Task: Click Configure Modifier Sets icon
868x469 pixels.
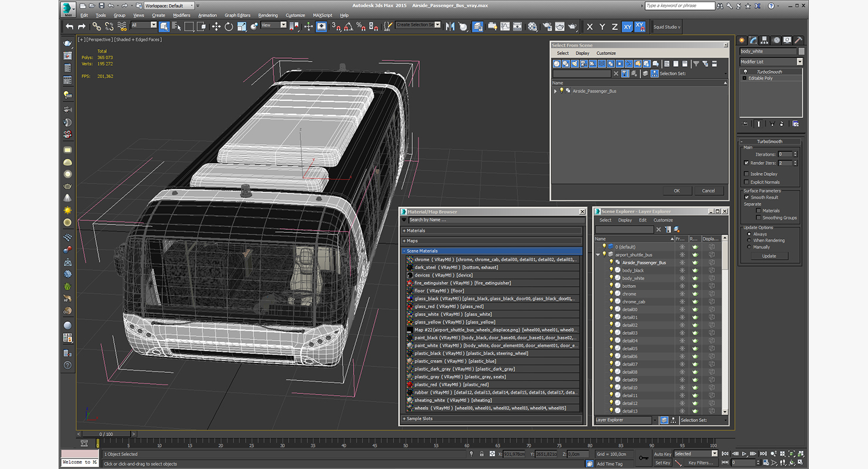Action: [796, 124]
